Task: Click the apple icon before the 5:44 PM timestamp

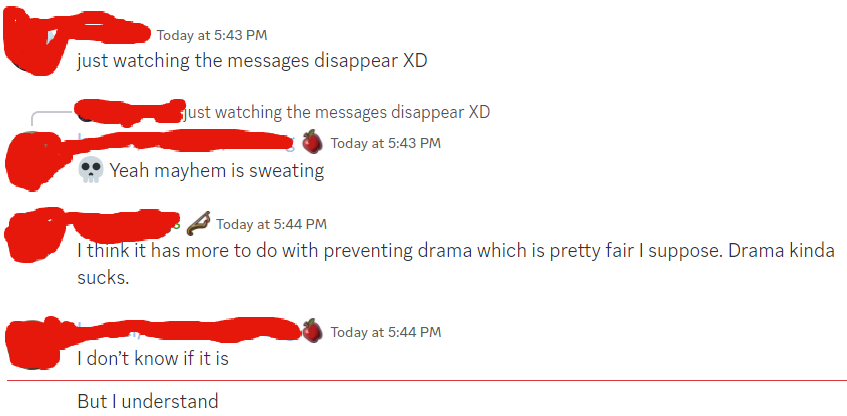Action: pos(312,331)
